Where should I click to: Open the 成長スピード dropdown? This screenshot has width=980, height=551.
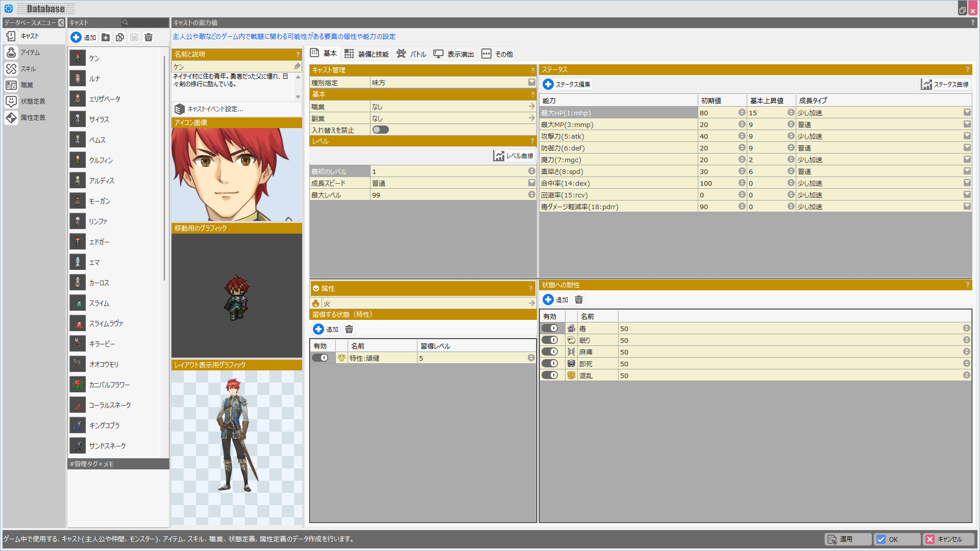tap(531, 183)
